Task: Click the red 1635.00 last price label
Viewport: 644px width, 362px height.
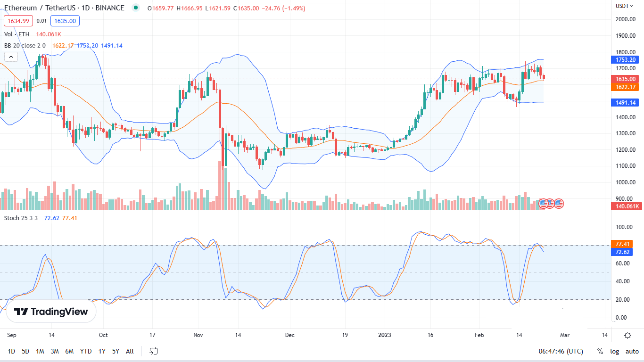Action: click(624, 79)
